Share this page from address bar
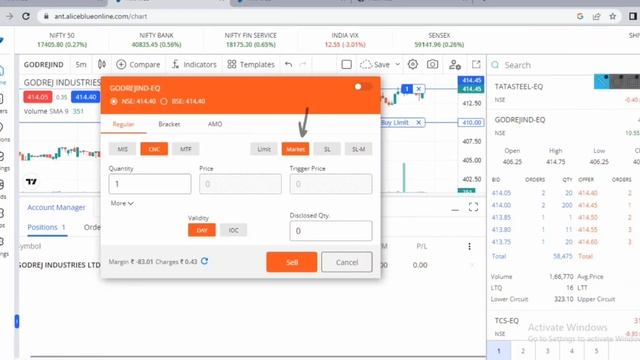The height and width of the screenshot is (360, 640). point(596,16)
